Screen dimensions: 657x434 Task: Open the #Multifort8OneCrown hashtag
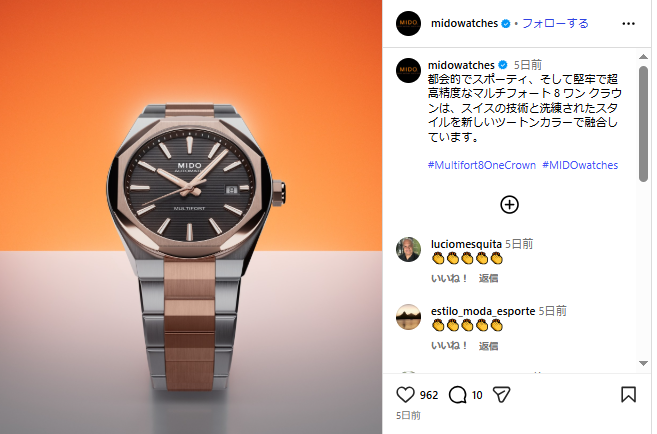[x=481, y=165]
